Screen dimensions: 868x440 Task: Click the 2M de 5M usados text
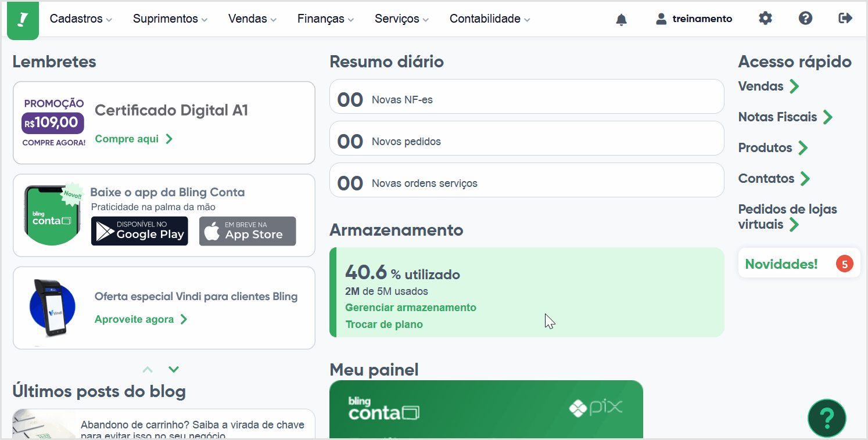pyautogui.click(x=386, y=291)
